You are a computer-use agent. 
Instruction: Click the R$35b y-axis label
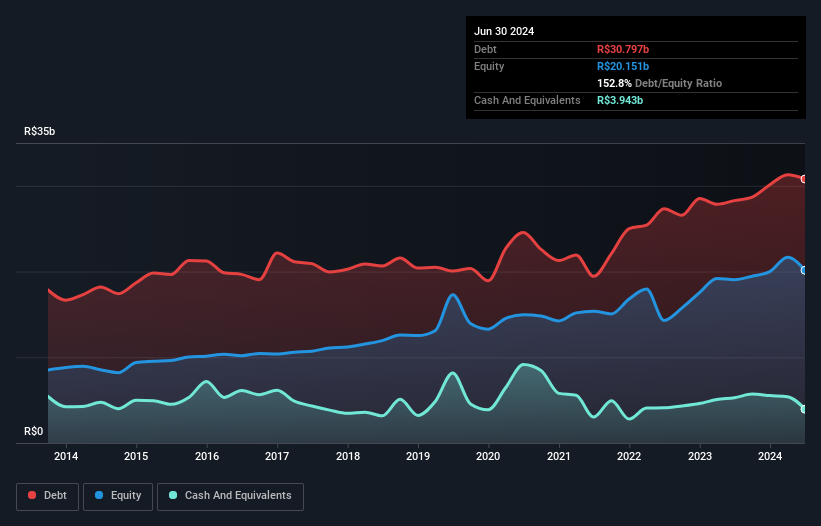coord(39,131)
